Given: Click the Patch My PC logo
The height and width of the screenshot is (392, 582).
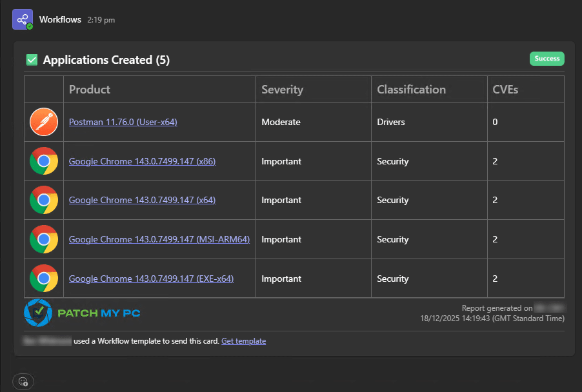Looking at the screenshot, I should point(82,313).
